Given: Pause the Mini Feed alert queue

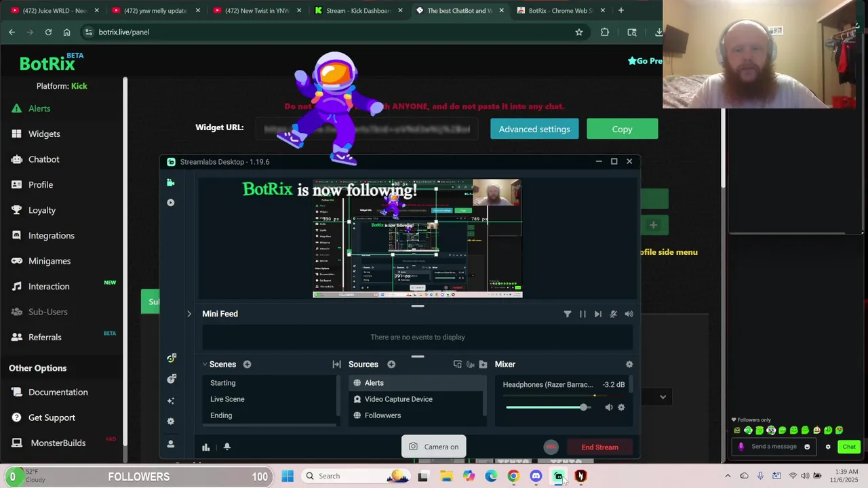Looking at the screenshot, I should coord(583,314).
